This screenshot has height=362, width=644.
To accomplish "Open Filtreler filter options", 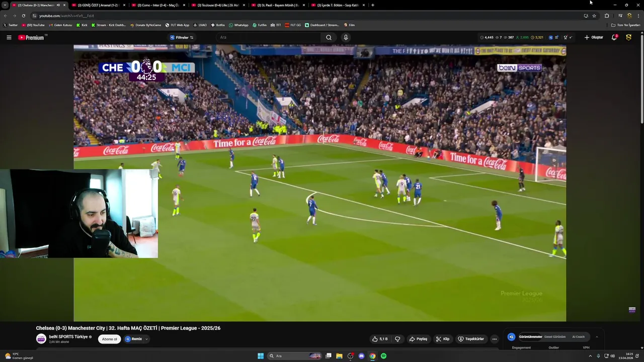I will point(182,37).
